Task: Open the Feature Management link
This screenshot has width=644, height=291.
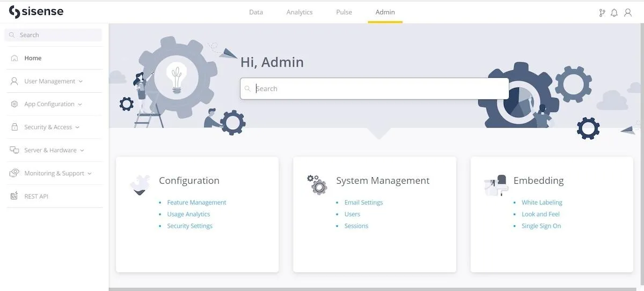Action: (196, 203)
